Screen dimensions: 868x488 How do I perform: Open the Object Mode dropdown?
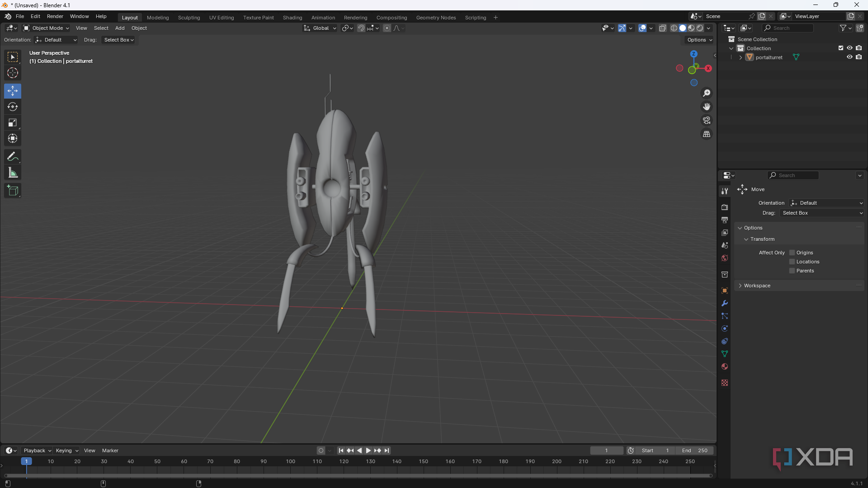pos(46,28)
